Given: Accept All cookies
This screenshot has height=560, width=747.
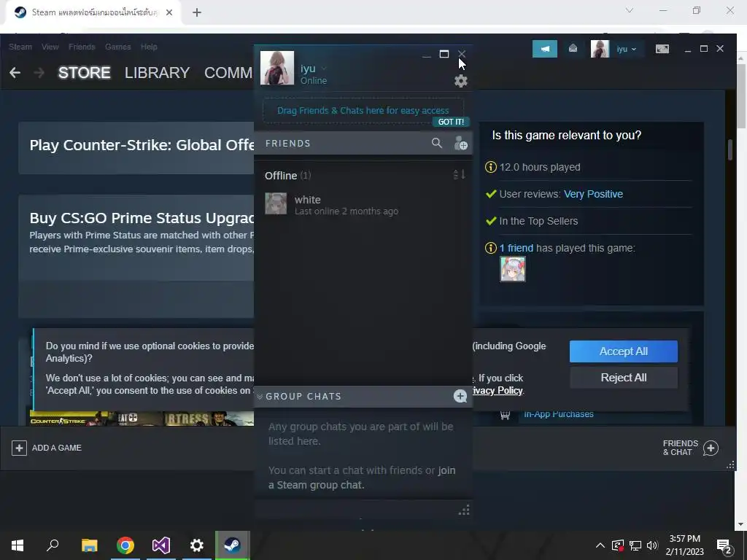Looking at the screenshot, I should click(623, 351).
